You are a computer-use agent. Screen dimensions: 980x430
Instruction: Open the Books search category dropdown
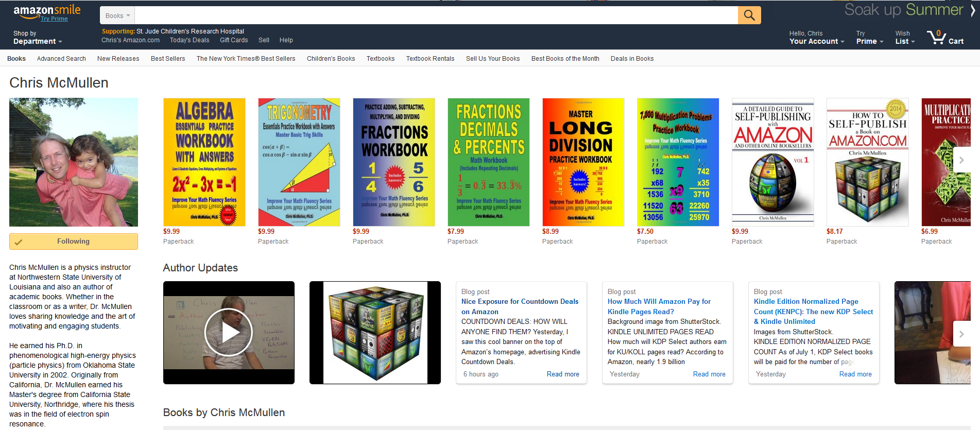tap(117, 16)
